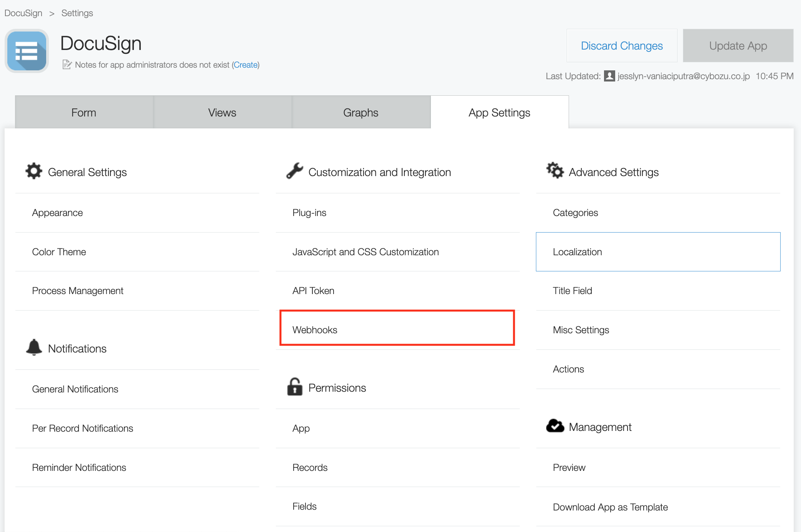The image size is (801, 532).
Task: Open the API Token page
Action: (313, 291)
